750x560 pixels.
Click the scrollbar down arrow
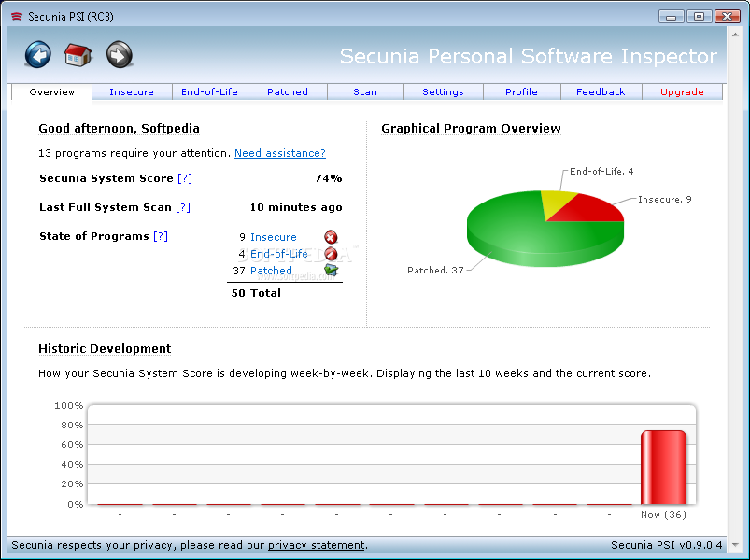point(735,545)
